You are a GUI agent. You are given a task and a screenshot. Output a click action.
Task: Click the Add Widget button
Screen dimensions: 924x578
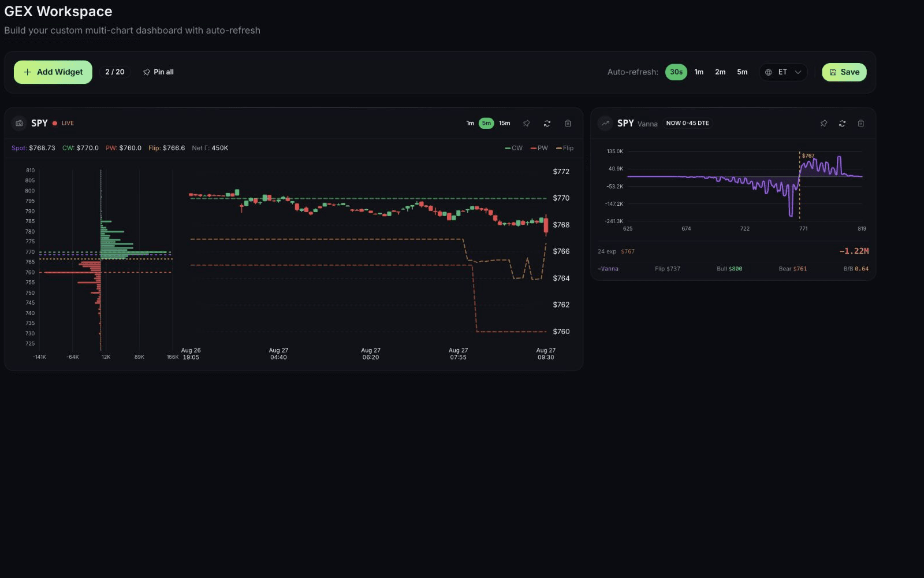point(53,72)
